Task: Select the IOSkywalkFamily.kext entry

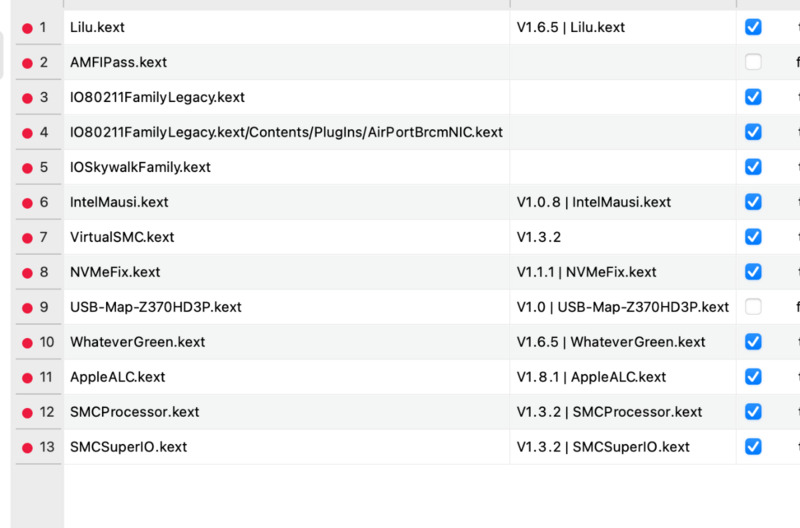Action: pyautogui.click(x=140, y=167)
